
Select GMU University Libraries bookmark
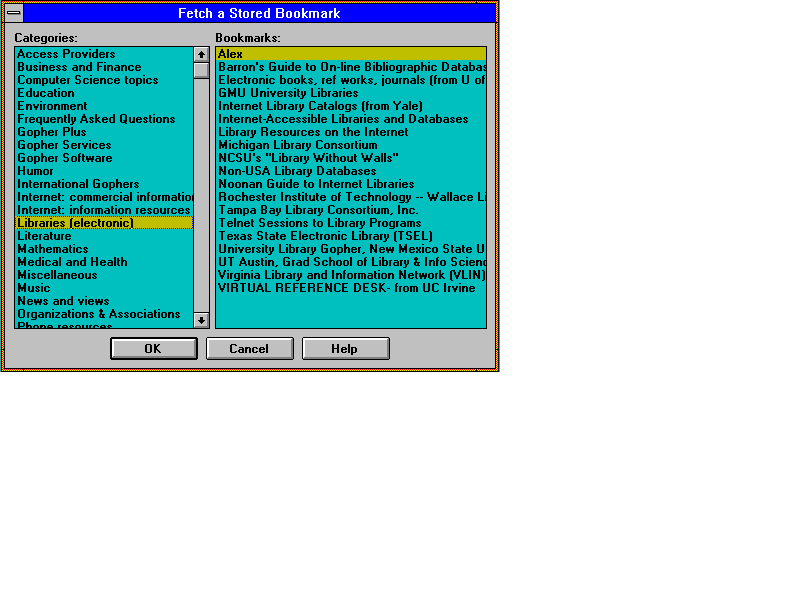(x=351, y=93)
